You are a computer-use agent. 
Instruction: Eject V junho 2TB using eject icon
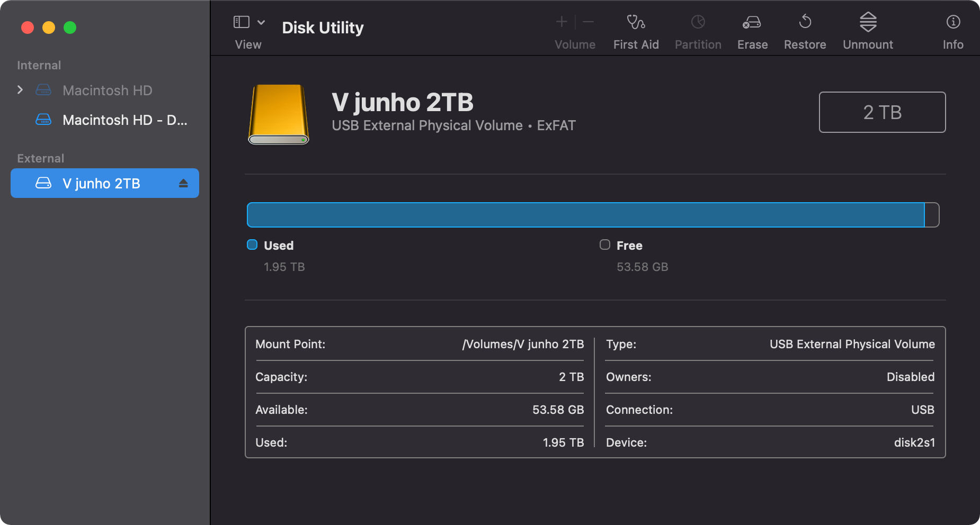[x=183, y=183]
